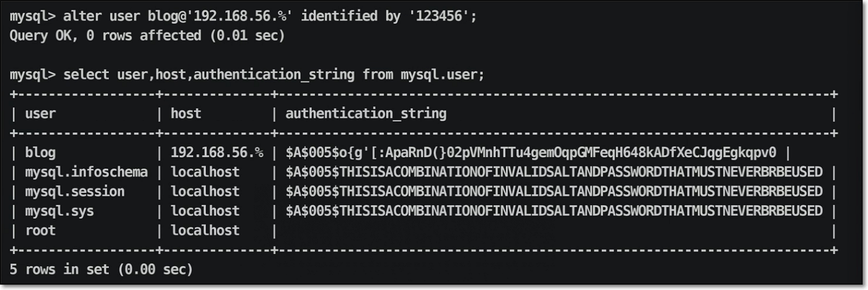
Task: Click the select user,host query line
Action: coord(247,75)
